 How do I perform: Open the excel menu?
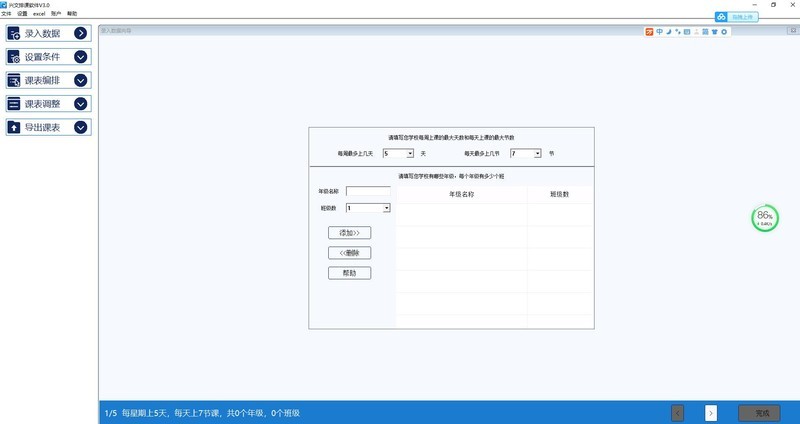coord(39,14)
